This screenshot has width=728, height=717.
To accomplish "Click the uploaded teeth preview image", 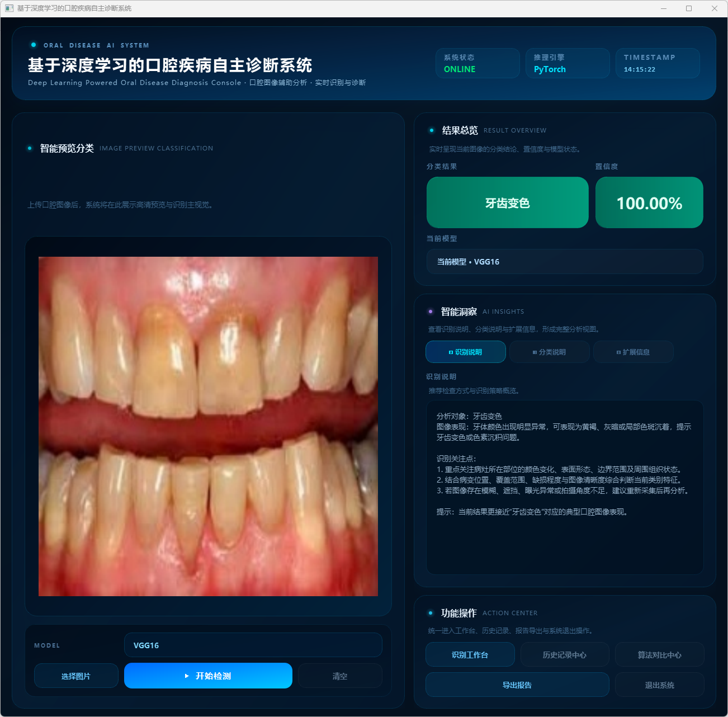I will pos(208,426).
